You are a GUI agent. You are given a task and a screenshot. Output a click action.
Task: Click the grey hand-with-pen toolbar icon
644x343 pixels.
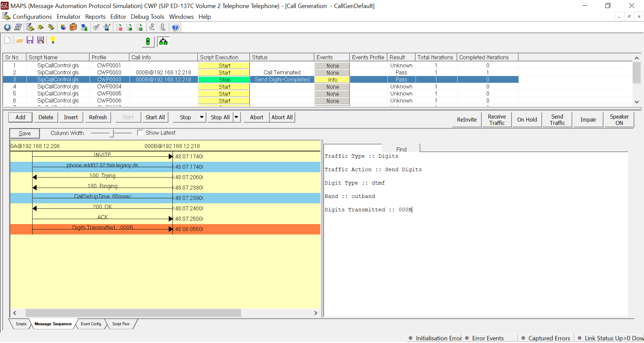click(x=96, y=27)
